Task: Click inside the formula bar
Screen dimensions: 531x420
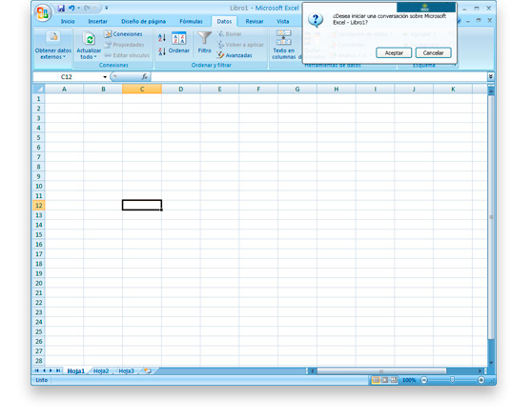Action: pos(318,77)
